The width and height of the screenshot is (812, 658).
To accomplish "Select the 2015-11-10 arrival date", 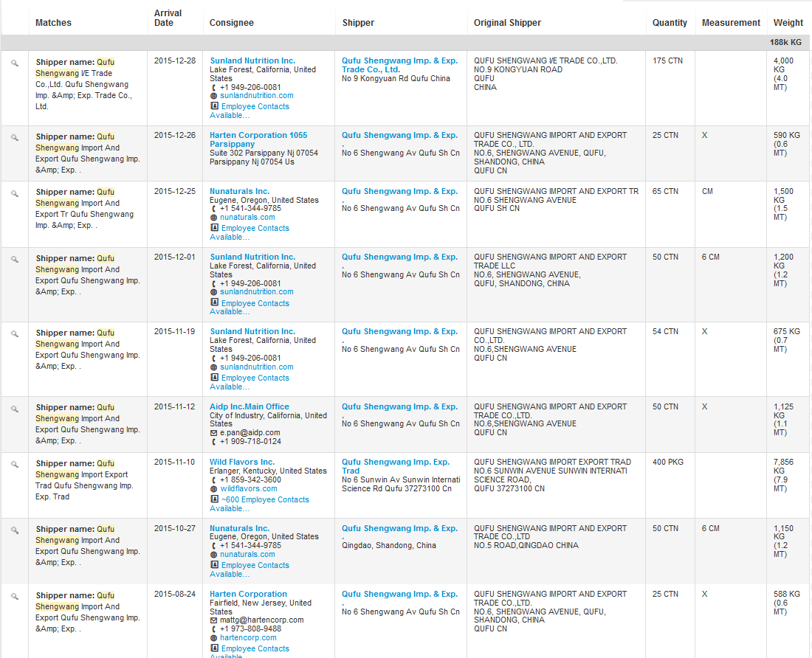I will pyautogui.click(x=174, y=462).
